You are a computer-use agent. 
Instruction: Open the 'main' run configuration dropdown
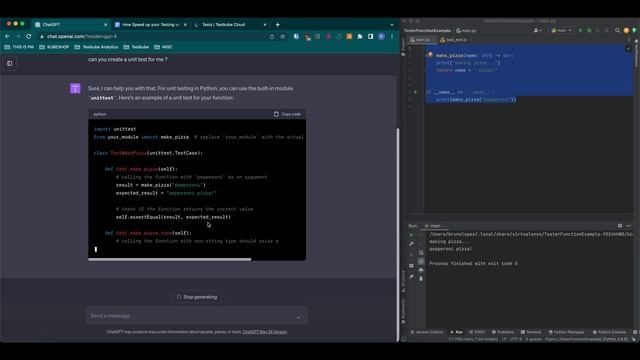561,31
